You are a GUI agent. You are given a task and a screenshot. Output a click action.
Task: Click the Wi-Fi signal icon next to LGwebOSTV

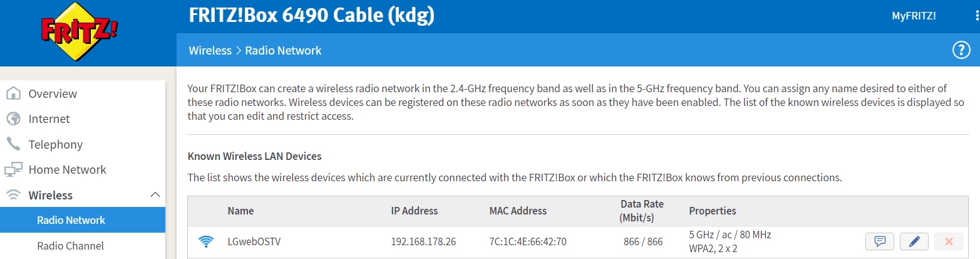pyautogui.click(x=206, y=241)
